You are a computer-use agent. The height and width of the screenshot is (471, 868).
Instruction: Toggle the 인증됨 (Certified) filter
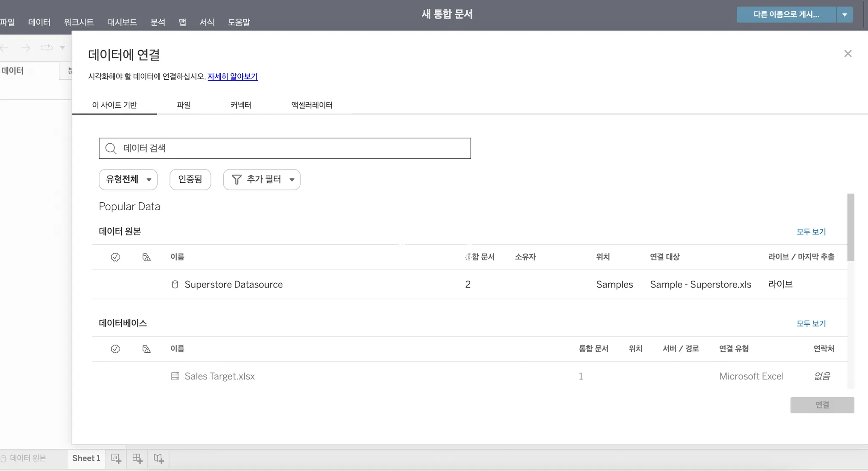coord(190,179)
